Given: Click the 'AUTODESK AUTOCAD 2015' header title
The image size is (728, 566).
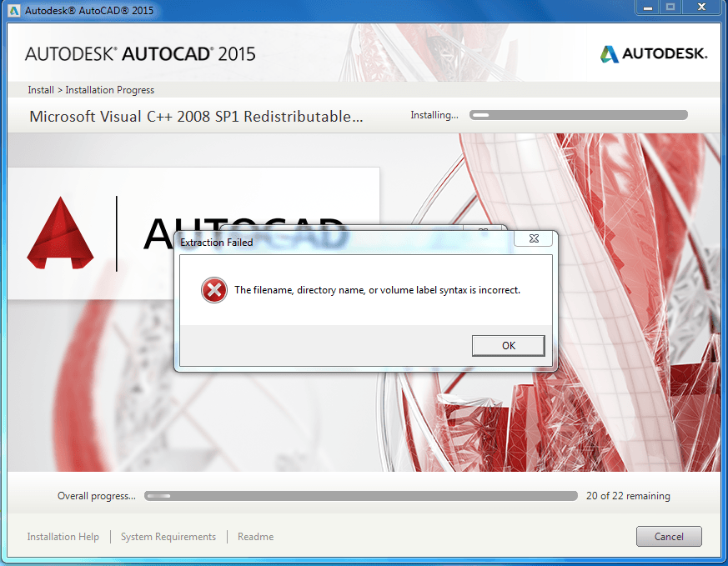Looking at the screenshot, I should click(x=140, y=54).
